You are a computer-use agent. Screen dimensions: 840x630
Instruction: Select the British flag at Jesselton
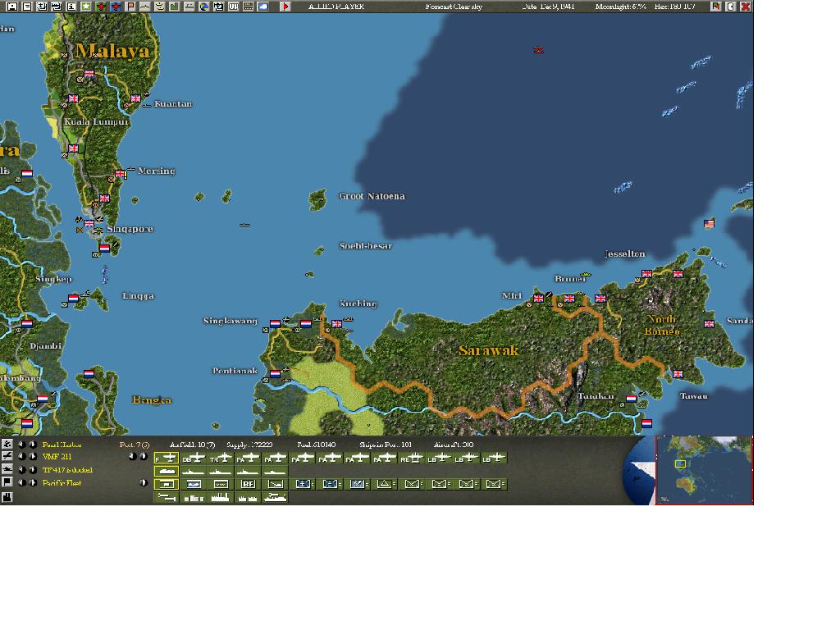pos(646,274)
